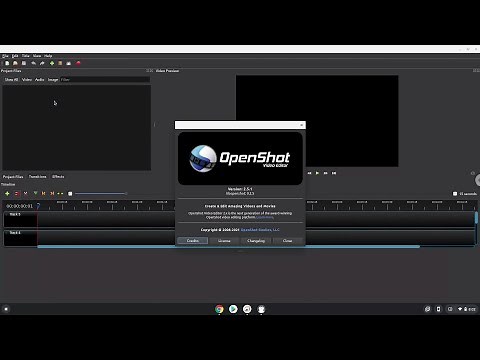Click the fast forward playback button

coord(326,173)
